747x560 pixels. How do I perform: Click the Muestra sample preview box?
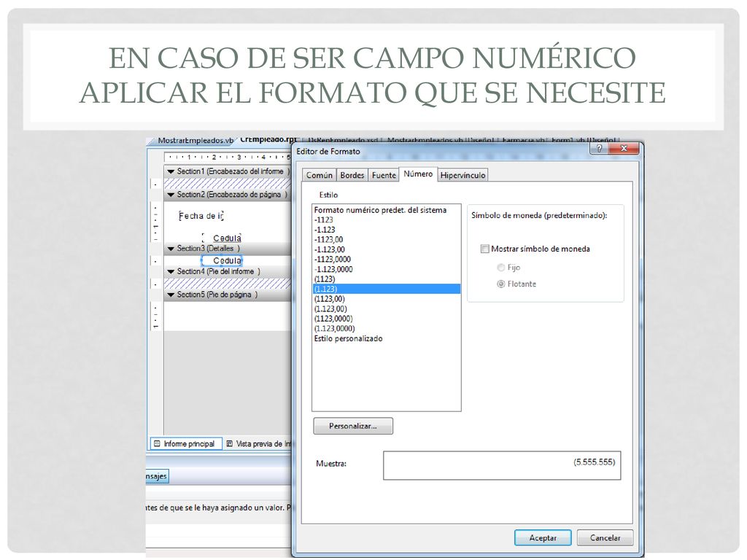502,465
